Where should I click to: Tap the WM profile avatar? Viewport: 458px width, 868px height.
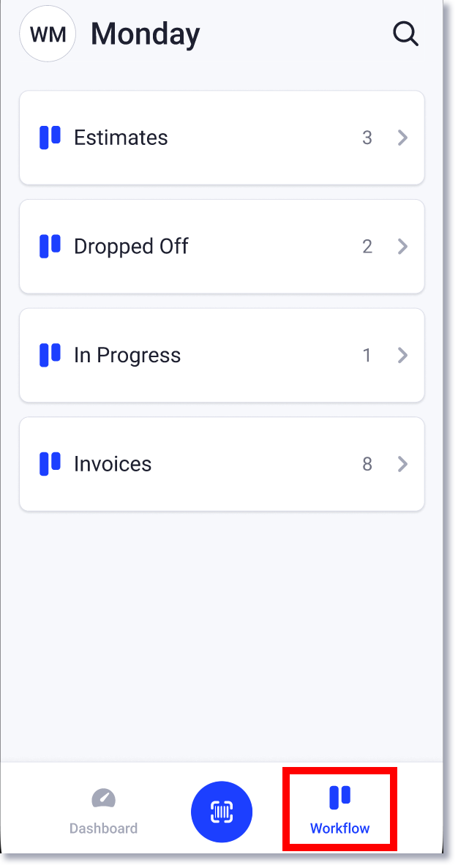48,34
